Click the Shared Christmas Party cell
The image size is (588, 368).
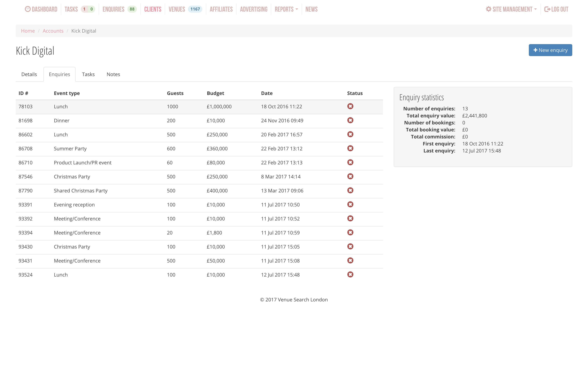click(x=81, y=191)
